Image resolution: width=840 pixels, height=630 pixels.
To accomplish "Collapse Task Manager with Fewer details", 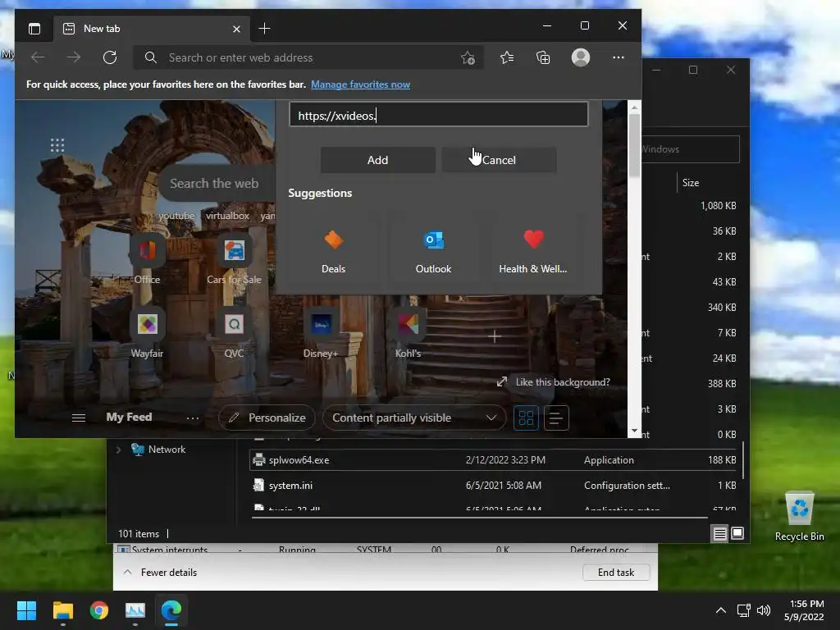I will (x=161, y=572).
